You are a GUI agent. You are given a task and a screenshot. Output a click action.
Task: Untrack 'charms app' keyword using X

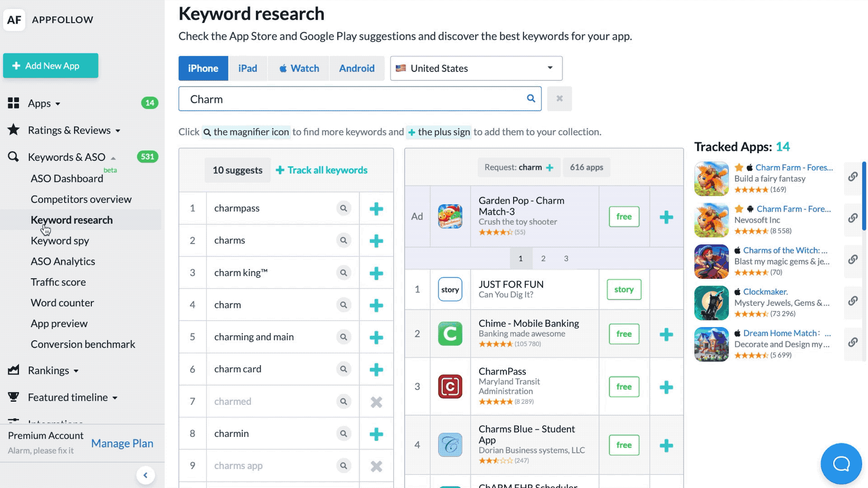pyautogui.click(x=376, y=466)
